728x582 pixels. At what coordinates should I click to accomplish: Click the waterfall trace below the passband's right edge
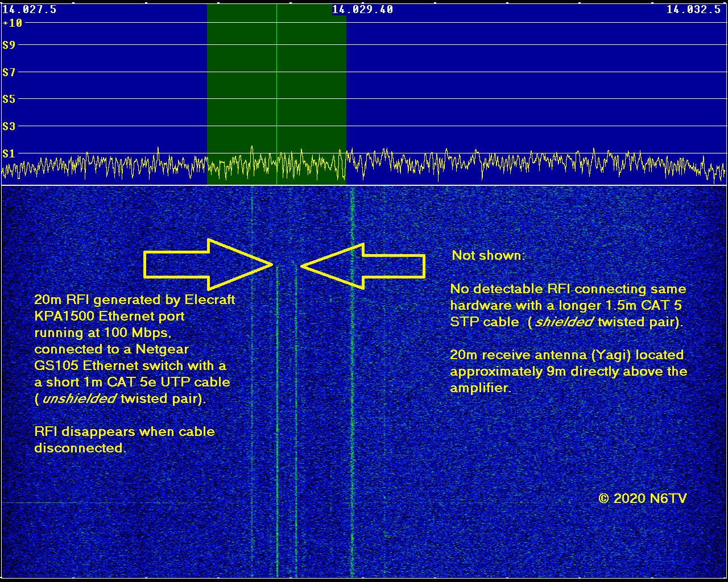click(x=352, y=398)
